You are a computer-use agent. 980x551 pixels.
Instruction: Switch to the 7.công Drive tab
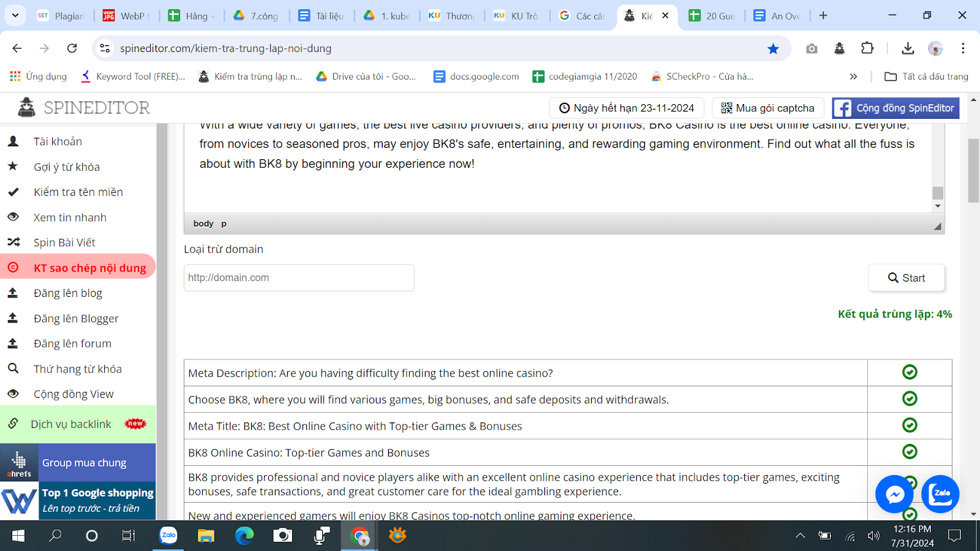257,16
